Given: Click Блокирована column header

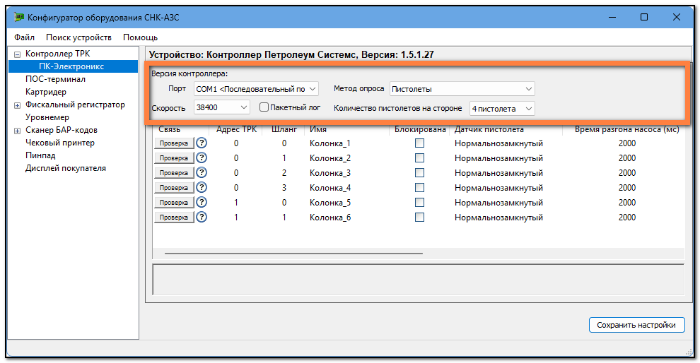Looking at the screenshot, I should click(x=420, y=129).
